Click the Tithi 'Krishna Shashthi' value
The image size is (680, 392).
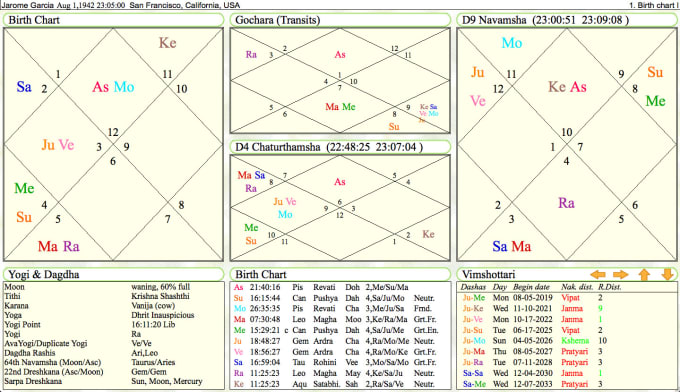[160, 296]
